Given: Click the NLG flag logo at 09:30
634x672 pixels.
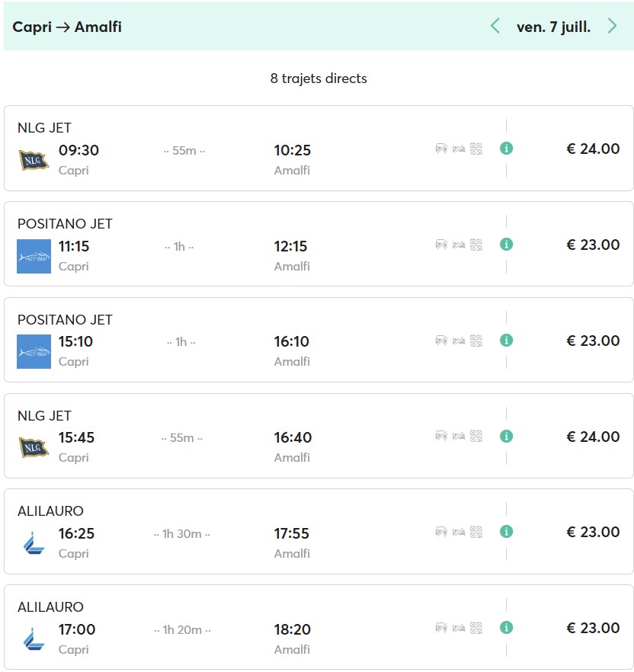Looking at the screenshot, I should [34, 160].
